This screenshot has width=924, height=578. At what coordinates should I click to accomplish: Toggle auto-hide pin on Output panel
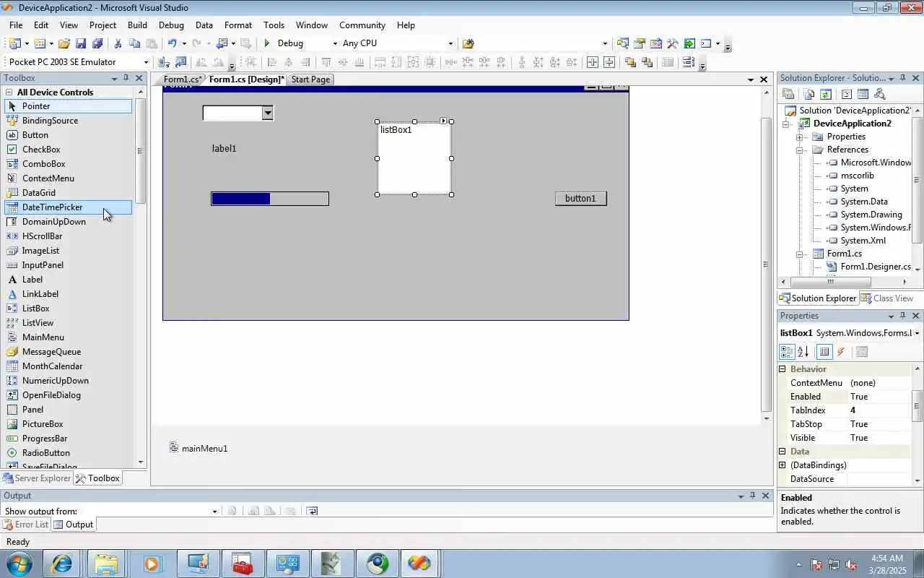[x=752, y=496]
